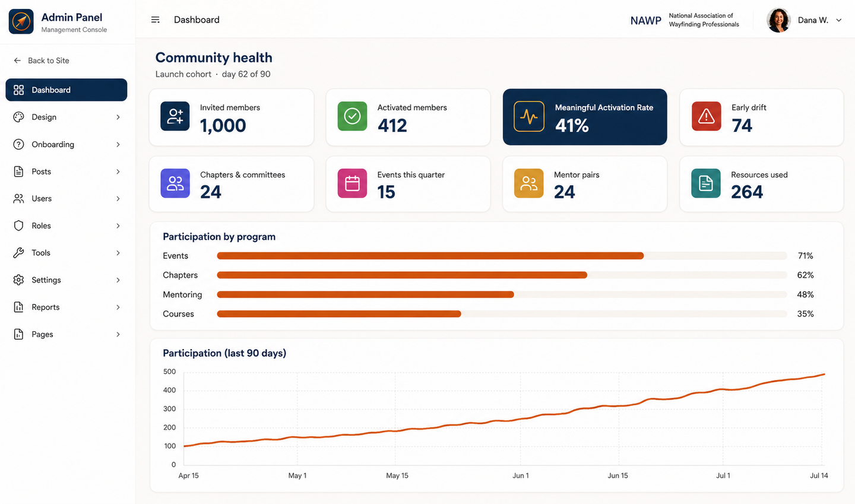Select Onboarding in the sidebar
The height and width of the screenshot is (504, 855).
pyautogui.click(x=66, y=144)
